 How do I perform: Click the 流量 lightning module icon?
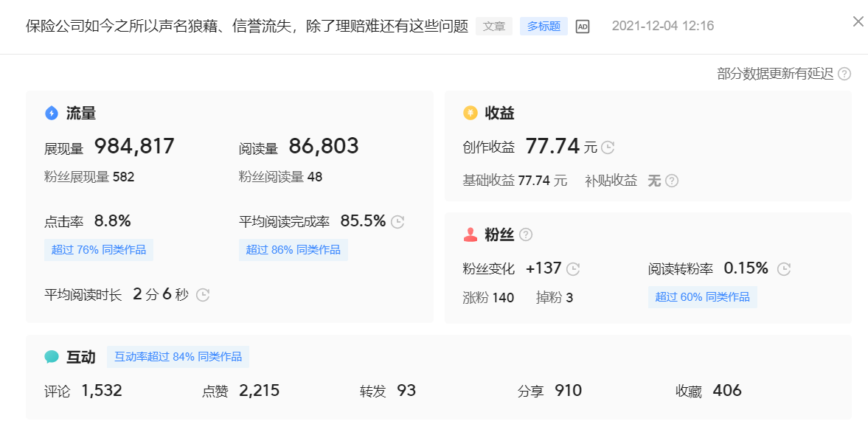coord(50,112)
